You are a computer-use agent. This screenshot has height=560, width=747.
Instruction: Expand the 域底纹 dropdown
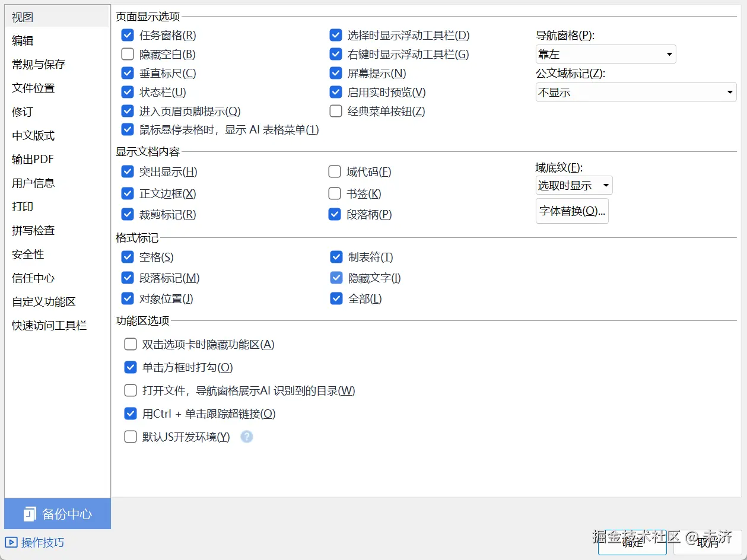coord(574,185)
